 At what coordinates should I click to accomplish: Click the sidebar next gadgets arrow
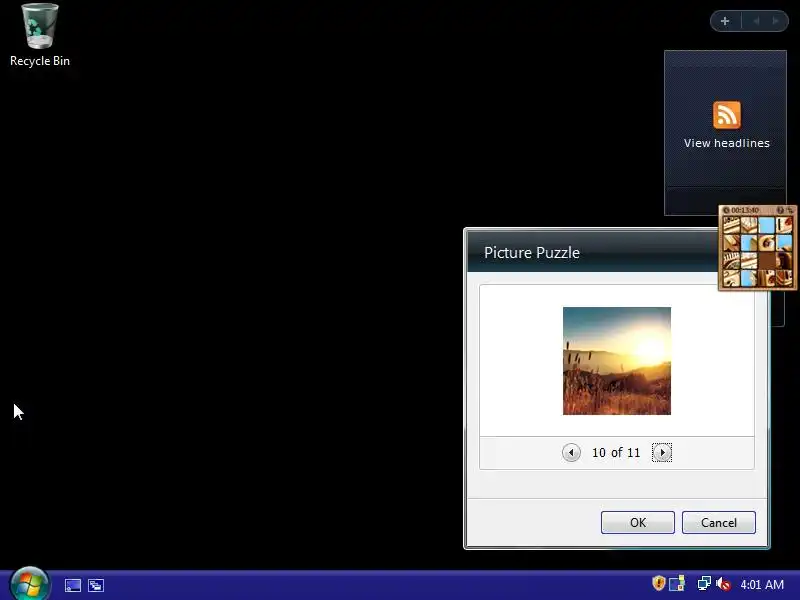(776, 21)
